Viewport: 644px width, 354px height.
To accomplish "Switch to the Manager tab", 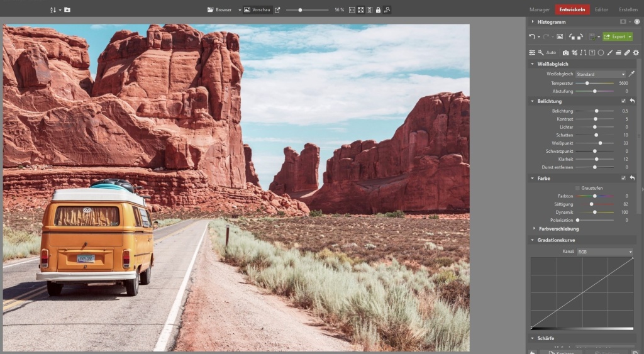I will 540,9.
